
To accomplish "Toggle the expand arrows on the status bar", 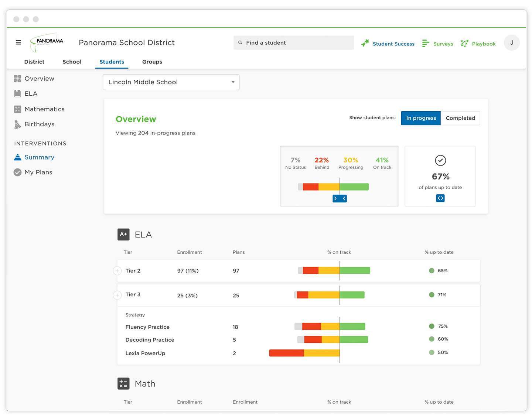I will tap(340, 198).
